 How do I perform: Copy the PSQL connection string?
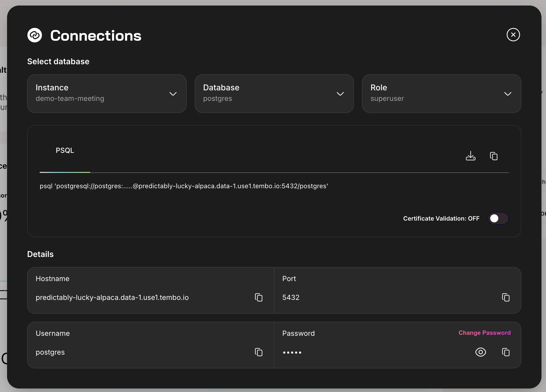(494, 156)
